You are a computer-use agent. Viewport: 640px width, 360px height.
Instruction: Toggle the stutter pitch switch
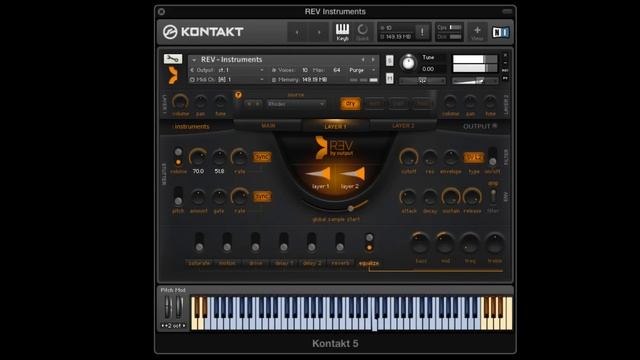point(178,196)
